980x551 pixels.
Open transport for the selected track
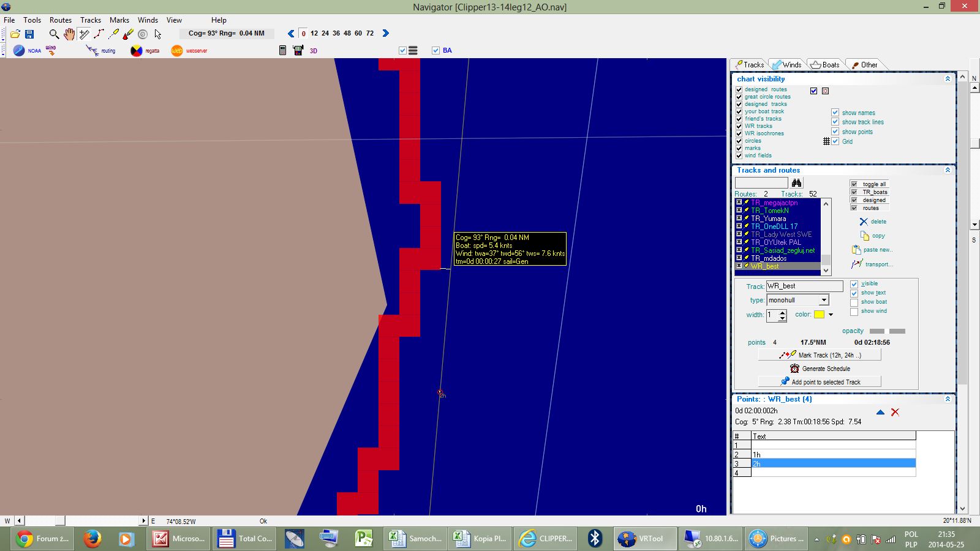872,264
